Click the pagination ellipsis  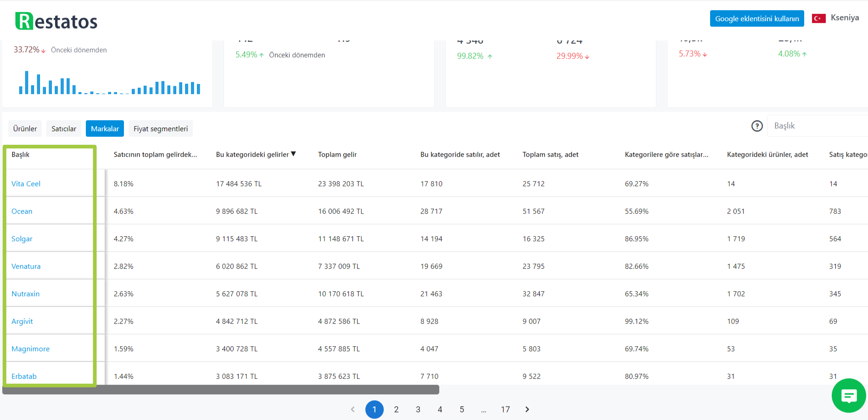click(483, 410)
